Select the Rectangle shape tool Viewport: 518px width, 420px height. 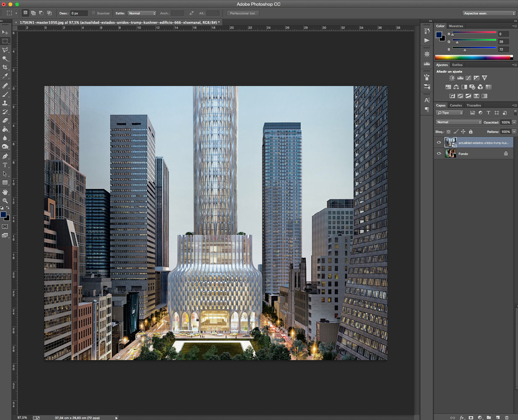pos(5,183)
